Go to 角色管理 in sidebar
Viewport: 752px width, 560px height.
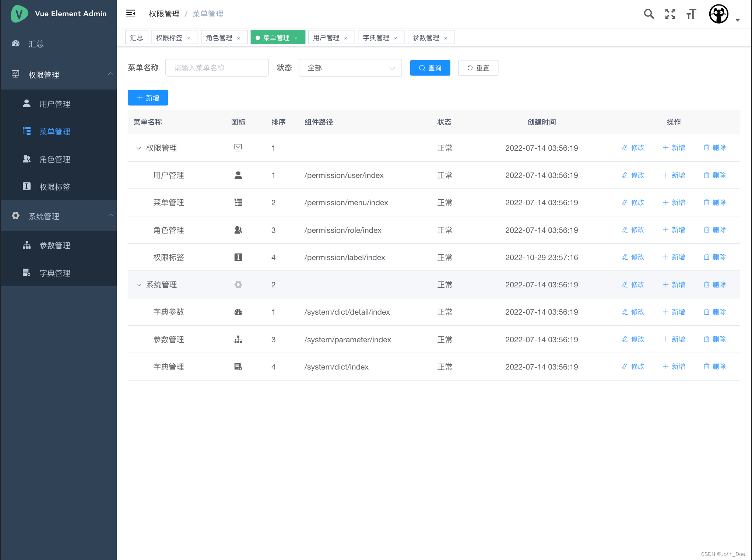click(x=59, y=159)
